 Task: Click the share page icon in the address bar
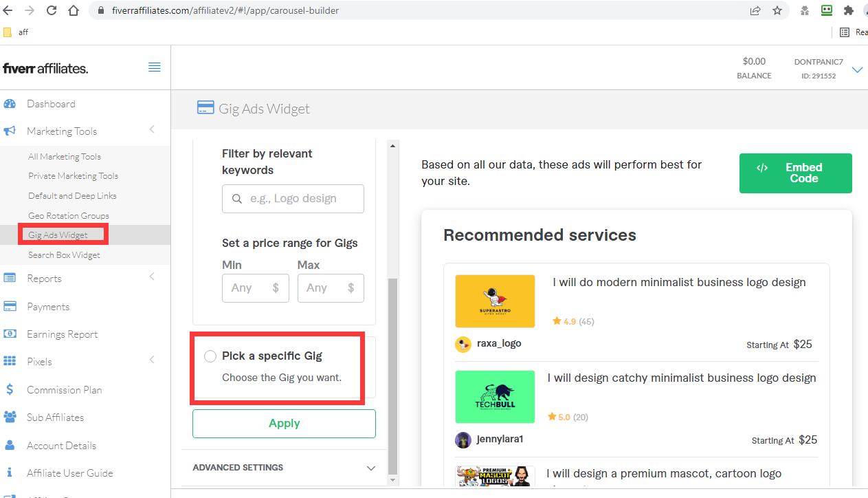tap(755, 10)
